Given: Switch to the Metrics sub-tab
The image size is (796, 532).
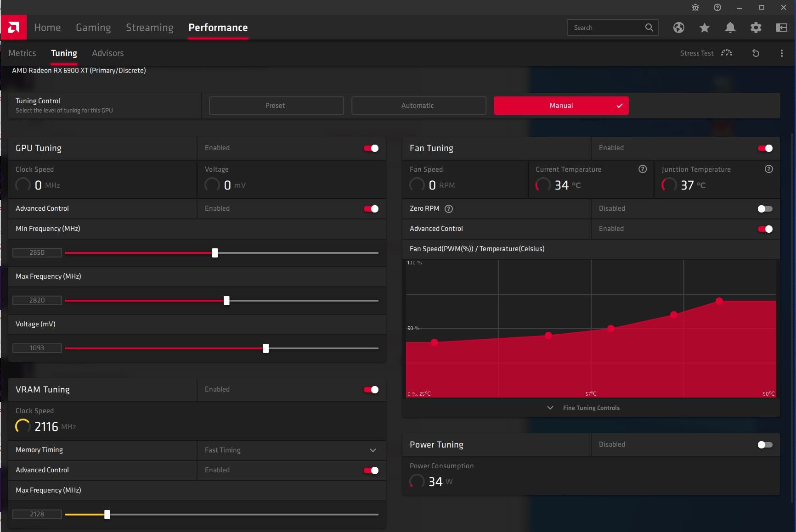Looking at the screenshot, I should 22,53.
